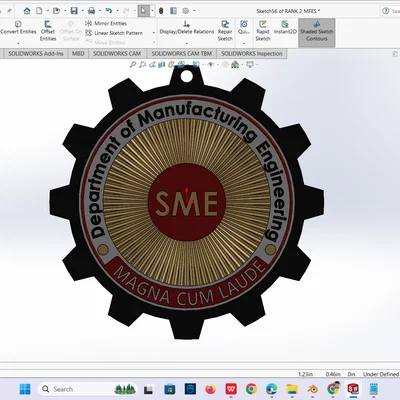Expand Linear Sketch Pattern dropdown arrow

154,33
